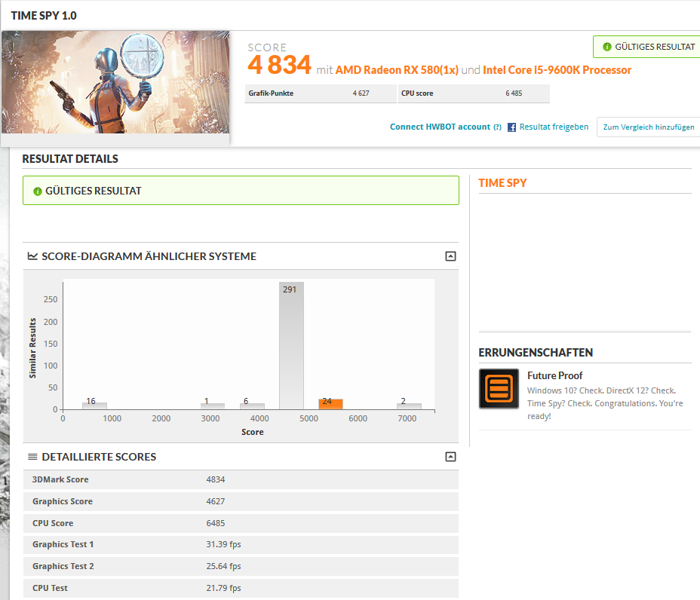Click the Time Spy artwork thumbnail
This screenshot has width=700, height=600.
(x=115, y=82)
